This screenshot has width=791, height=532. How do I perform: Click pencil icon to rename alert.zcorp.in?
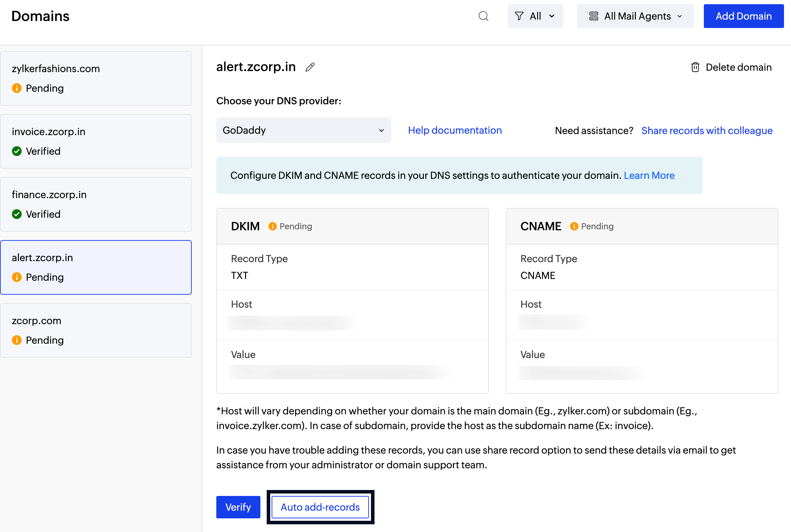coord(310,67)
